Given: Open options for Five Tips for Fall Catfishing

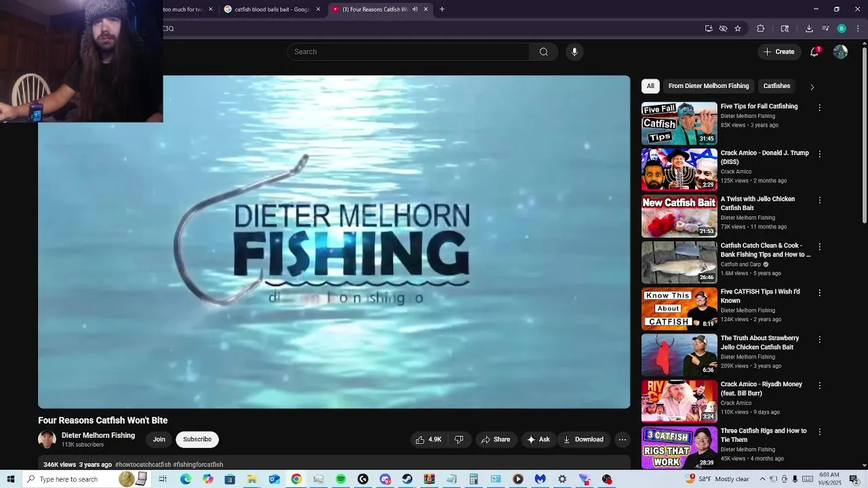Looking at the screenshot, I should (820, 108).
